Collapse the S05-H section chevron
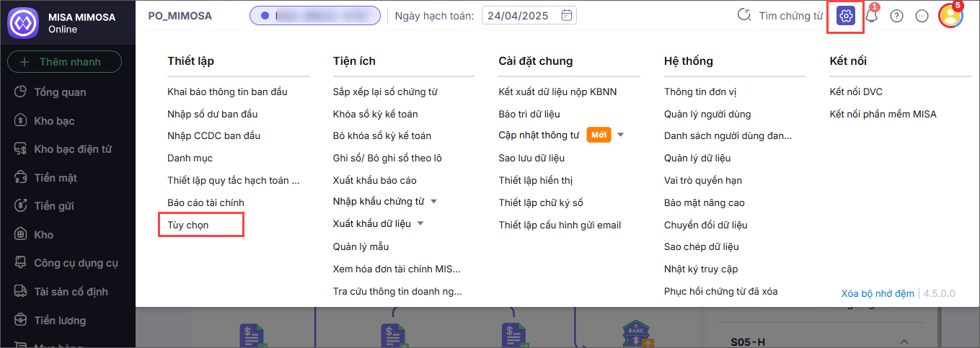Viewport: 980px width, 348px height. click(903, 342)
